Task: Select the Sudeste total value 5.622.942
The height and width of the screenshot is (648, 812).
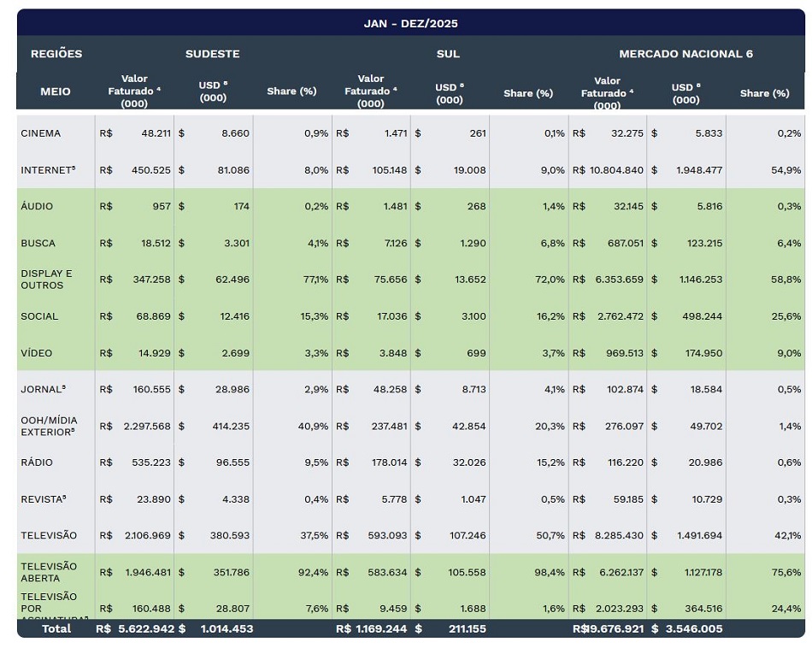Action: pos(144,629)
